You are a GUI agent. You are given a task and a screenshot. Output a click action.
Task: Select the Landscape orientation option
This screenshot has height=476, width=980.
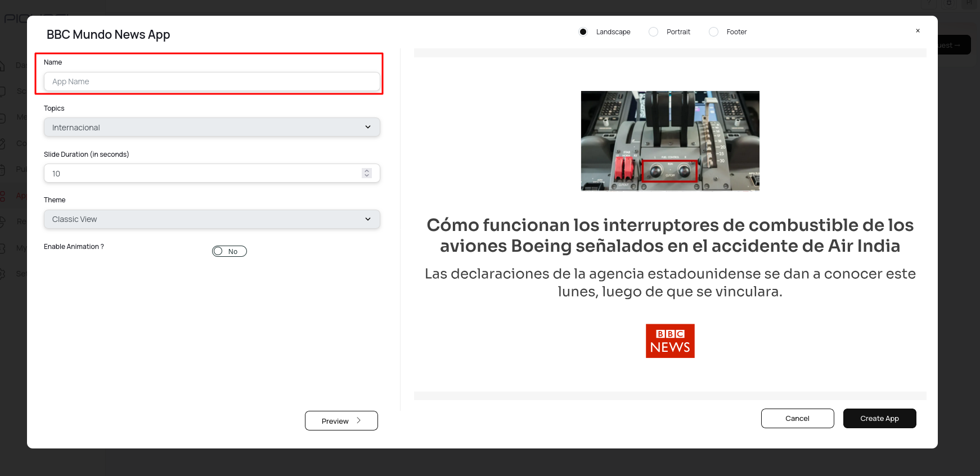(583, 32)
